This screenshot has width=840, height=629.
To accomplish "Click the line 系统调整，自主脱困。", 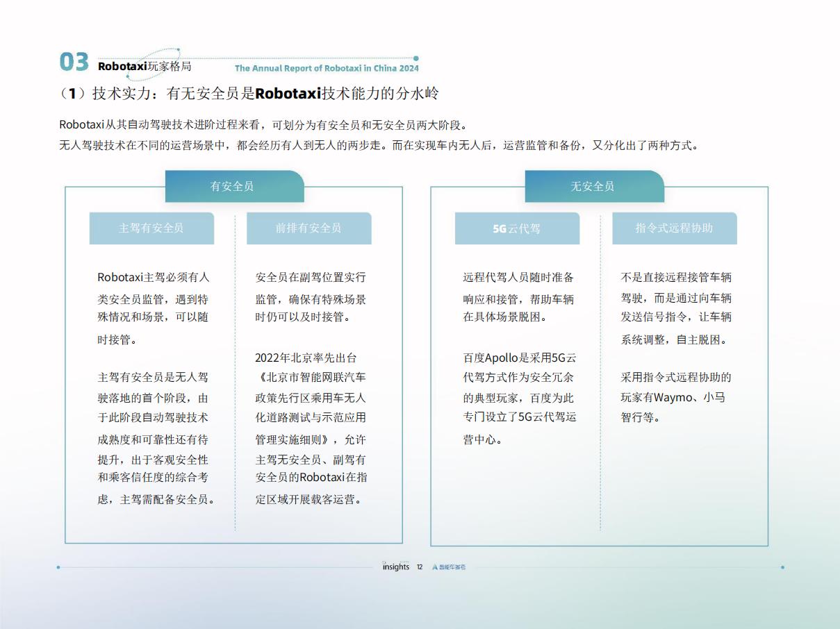I will [674, 340].
